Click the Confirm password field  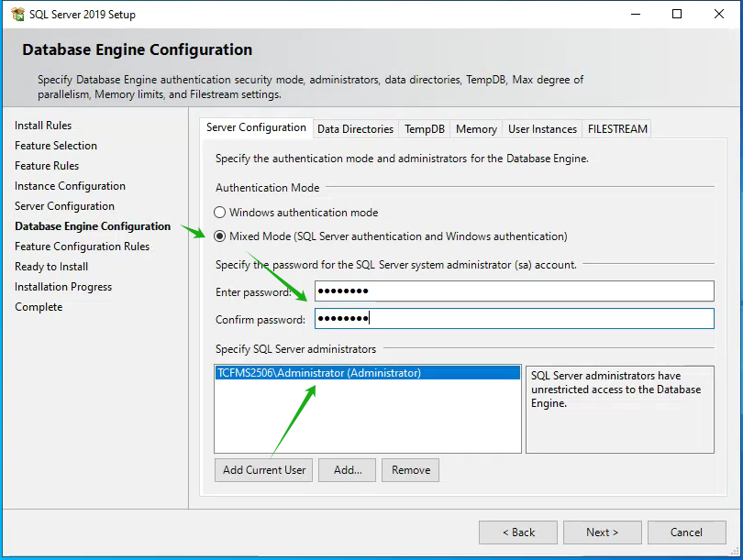[x=514, y=318]
